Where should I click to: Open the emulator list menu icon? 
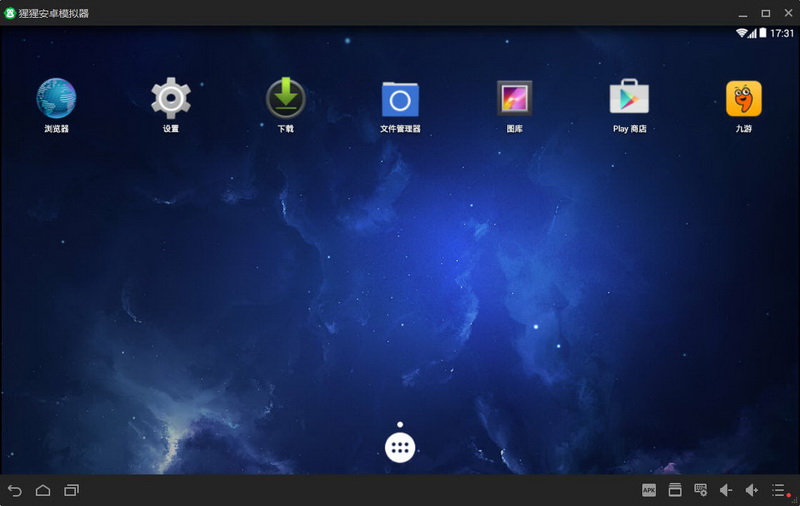point(779,490)
